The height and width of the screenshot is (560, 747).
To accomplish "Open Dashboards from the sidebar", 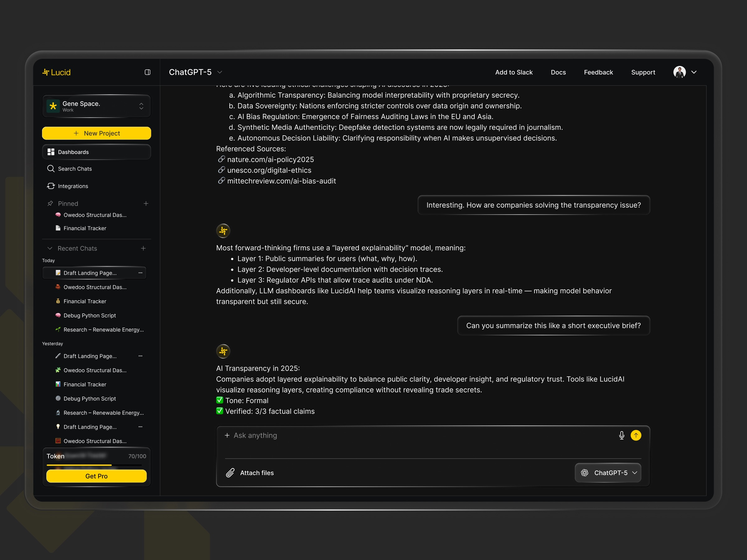I will [x=96, y=152].
